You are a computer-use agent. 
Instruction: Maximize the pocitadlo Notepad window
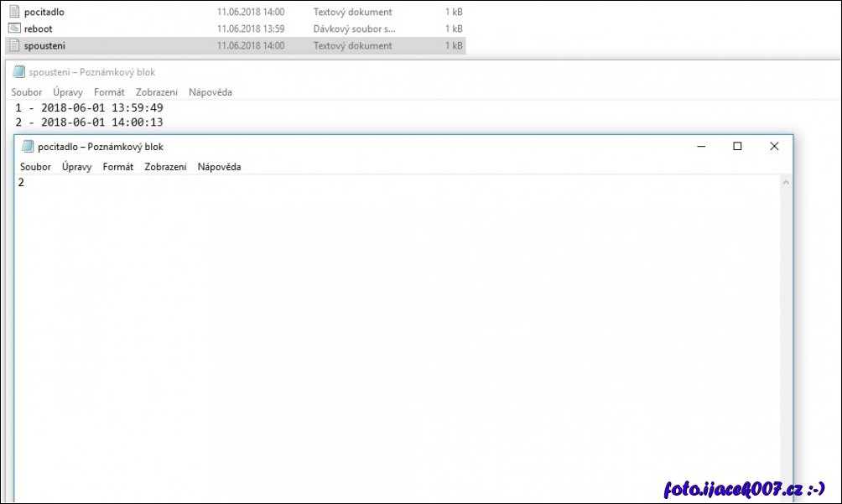tap(737, 146)
